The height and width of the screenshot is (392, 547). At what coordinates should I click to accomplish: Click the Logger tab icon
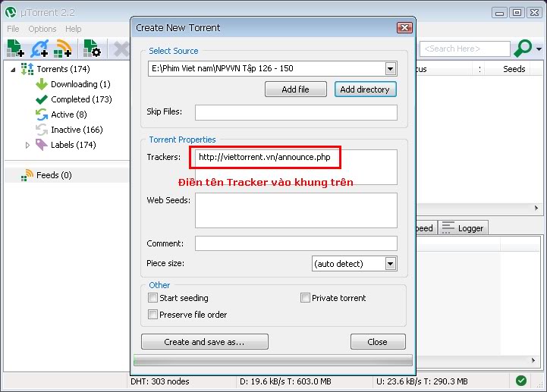coord(448,227)
